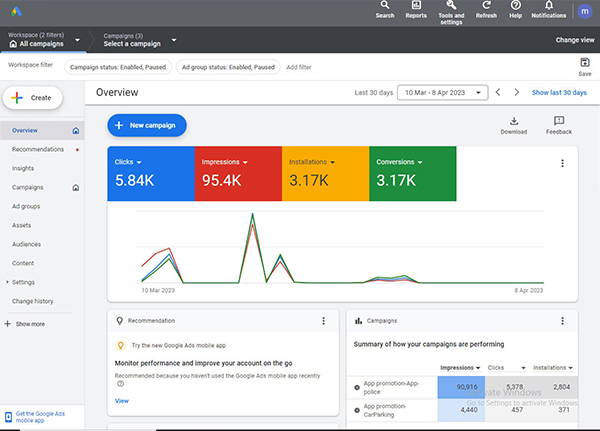The height and width of the screenshot is (431, 600).
Task: Click the Download icon
Action: pyautogui.click(x=513, y=124)
